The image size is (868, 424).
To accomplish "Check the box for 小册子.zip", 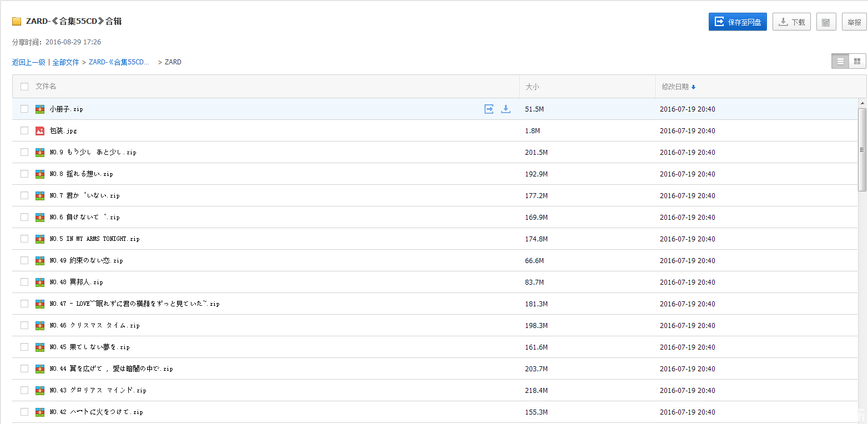I will pos(24,109).
